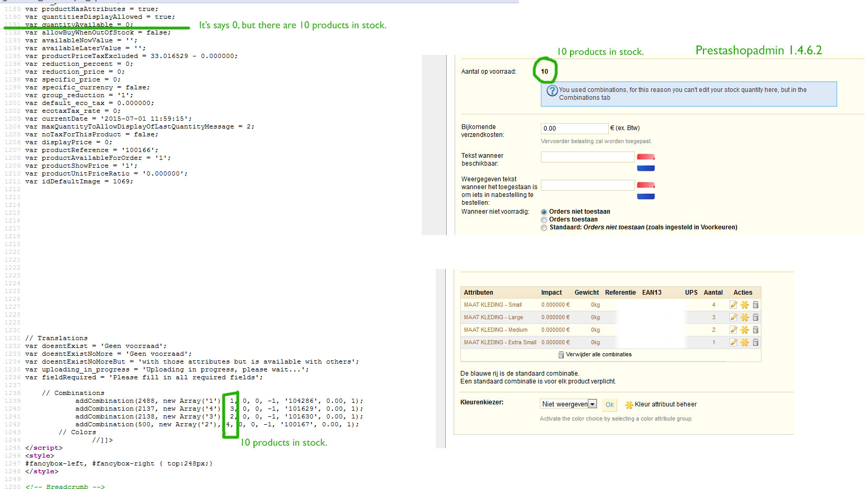Screen dimensions: 868x489
Task: Click the yellow star icon for Large row
Action: (745, 317)
